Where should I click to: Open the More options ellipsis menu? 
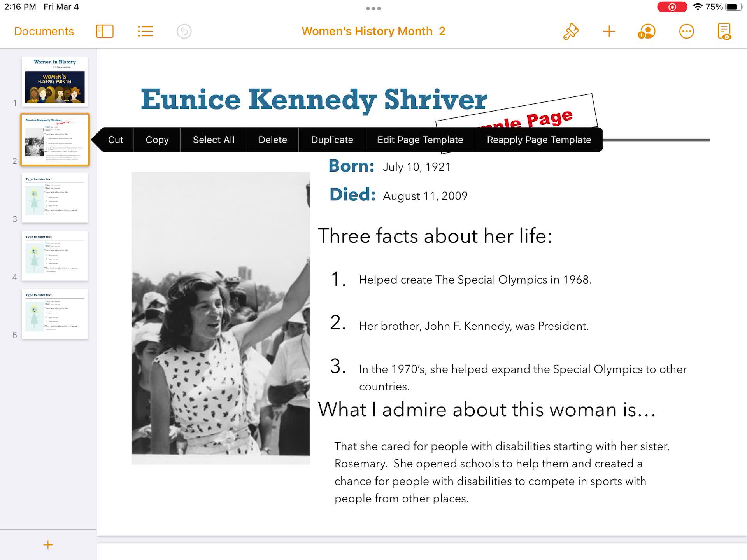click(x=687, y=31)
